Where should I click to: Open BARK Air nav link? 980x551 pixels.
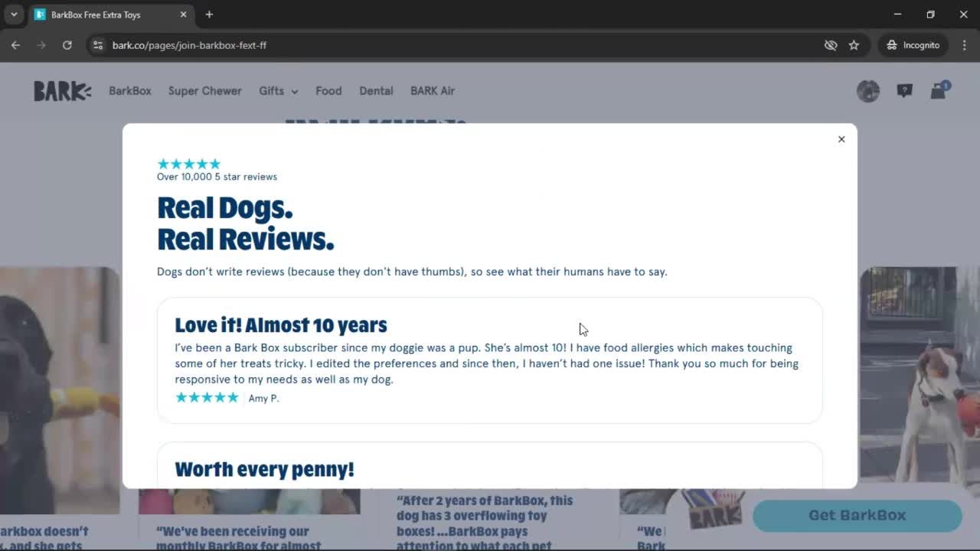433,91
